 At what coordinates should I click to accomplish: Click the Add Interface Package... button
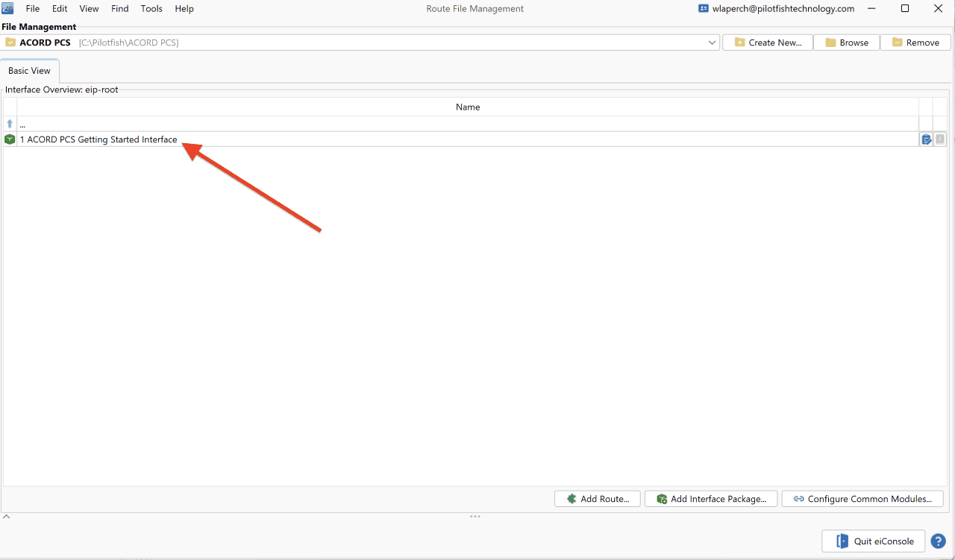[711, 499]
